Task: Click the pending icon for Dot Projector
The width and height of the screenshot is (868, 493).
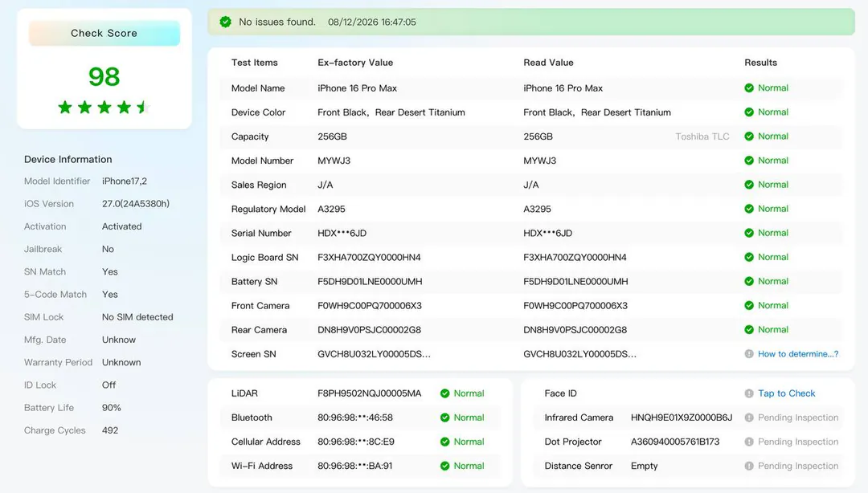Action: coord(749,442)
